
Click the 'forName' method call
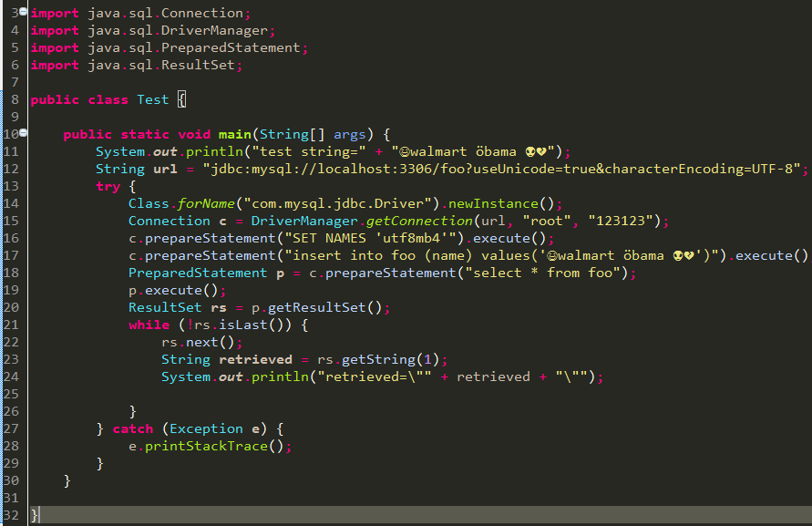click(x=206, y=203)
